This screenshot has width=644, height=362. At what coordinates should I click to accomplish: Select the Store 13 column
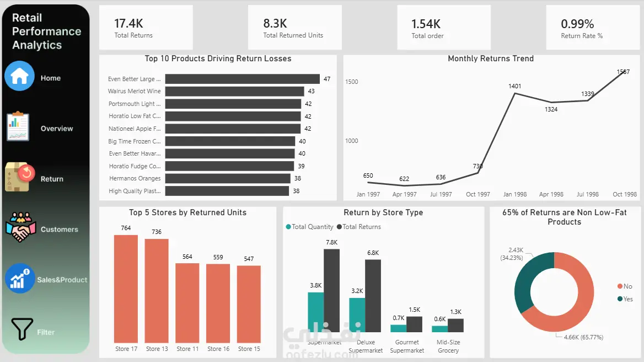click(x=157, y=291)
